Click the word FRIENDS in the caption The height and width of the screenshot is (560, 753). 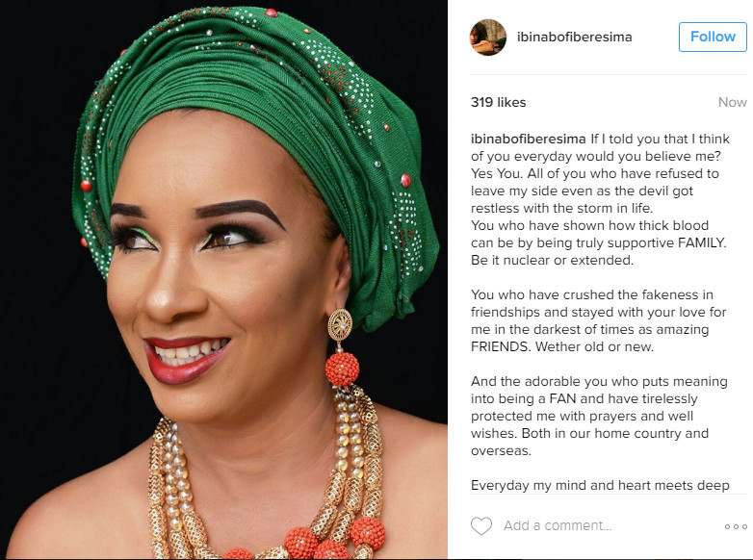501,346
